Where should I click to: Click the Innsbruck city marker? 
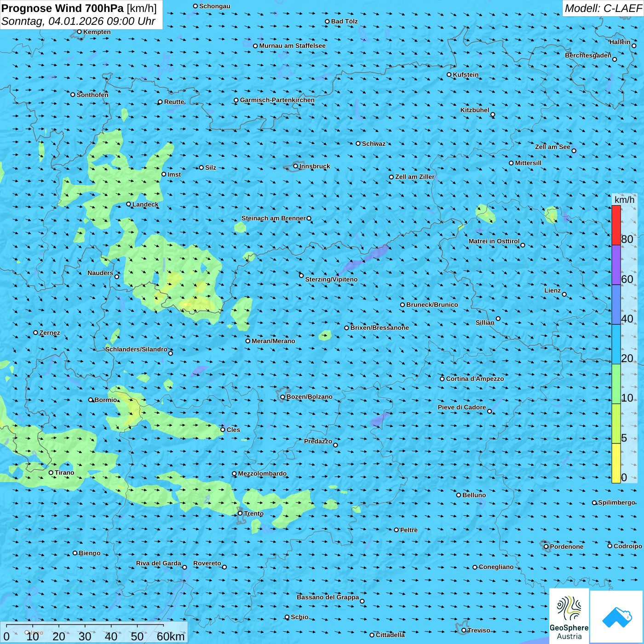tap(296, 166)
